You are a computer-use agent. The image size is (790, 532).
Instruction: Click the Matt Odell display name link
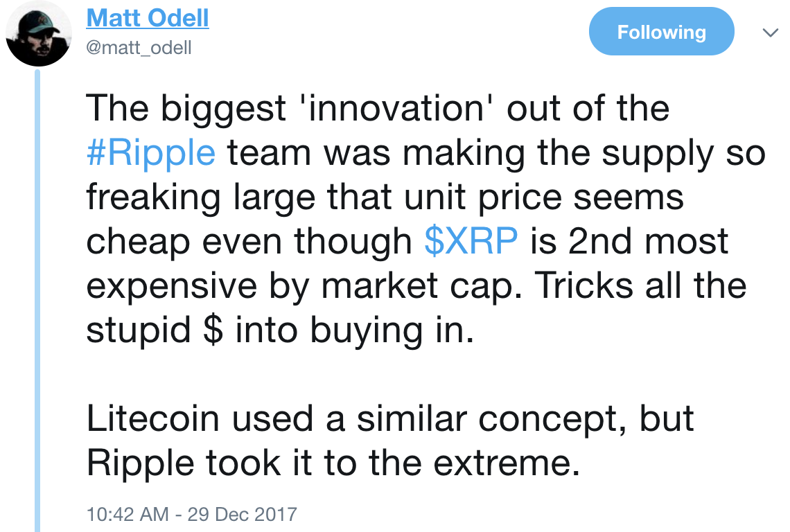[148, 18]
